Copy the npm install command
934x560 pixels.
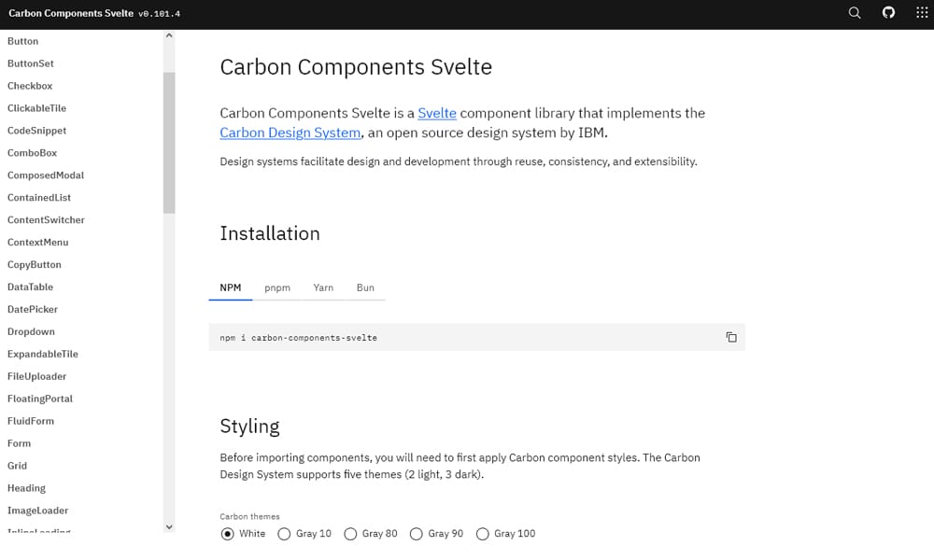coord(731,338)
